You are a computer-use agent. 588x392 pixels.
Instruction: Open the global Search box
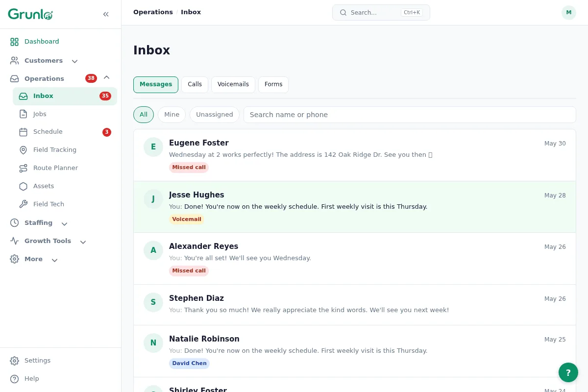coord(381,13)
